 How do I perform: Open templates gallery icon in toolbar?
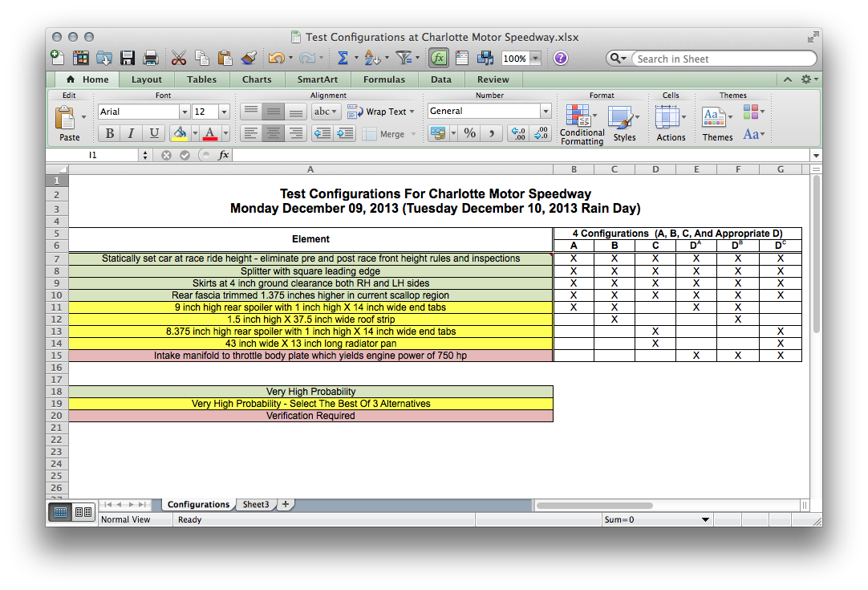pyautogui.click(x=81, y=58)
